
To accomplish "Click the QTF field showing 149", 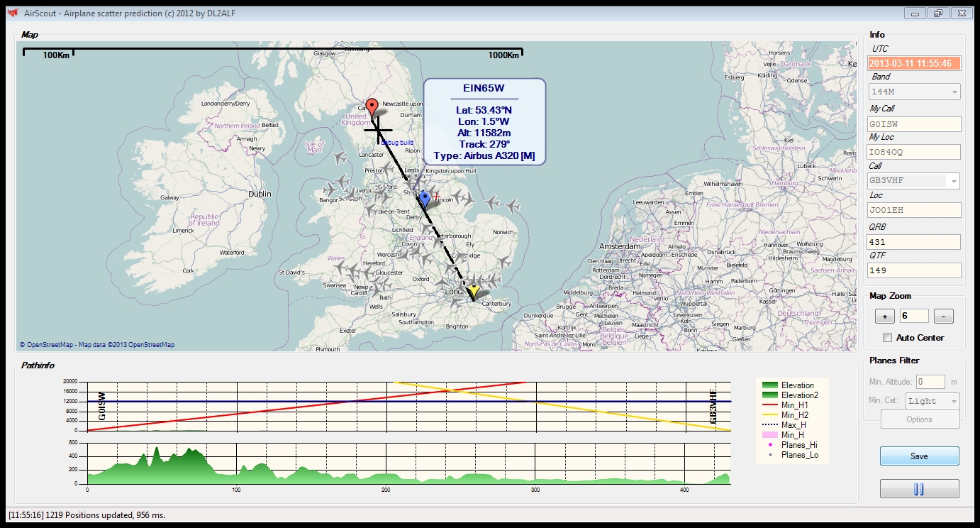I will click(x=915, y=270).
